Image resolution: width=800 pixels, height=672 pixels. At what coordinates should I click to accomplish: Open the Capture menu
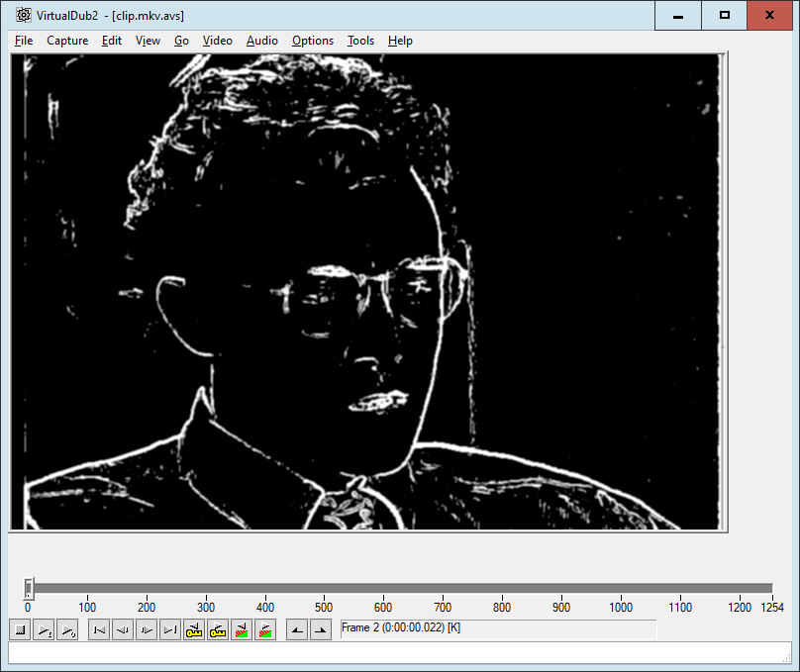(67, 41)
